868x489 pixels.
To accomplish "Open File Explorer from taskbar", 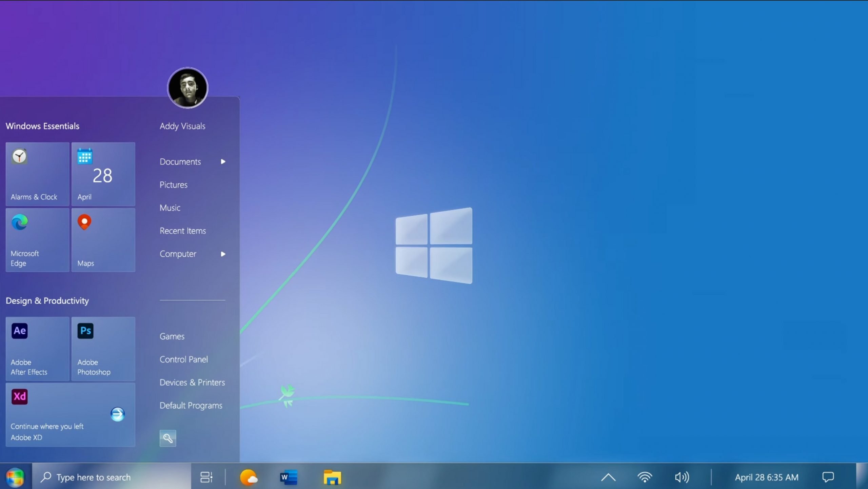I will coord(332,476).
